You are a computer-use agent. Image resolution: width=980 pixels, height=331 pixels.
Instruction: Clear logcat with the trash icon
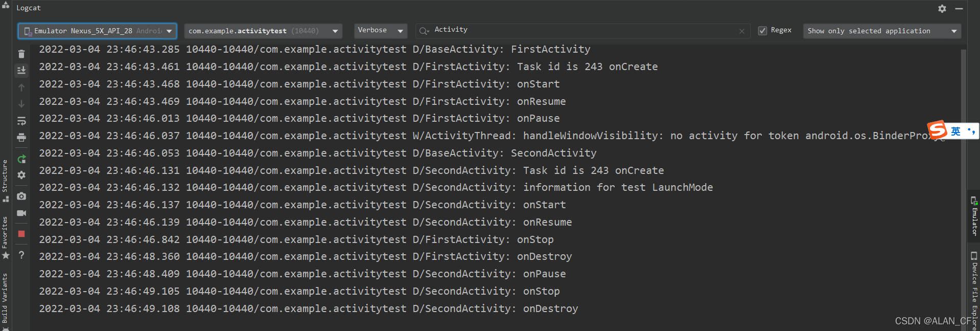[x=21, y=54]
